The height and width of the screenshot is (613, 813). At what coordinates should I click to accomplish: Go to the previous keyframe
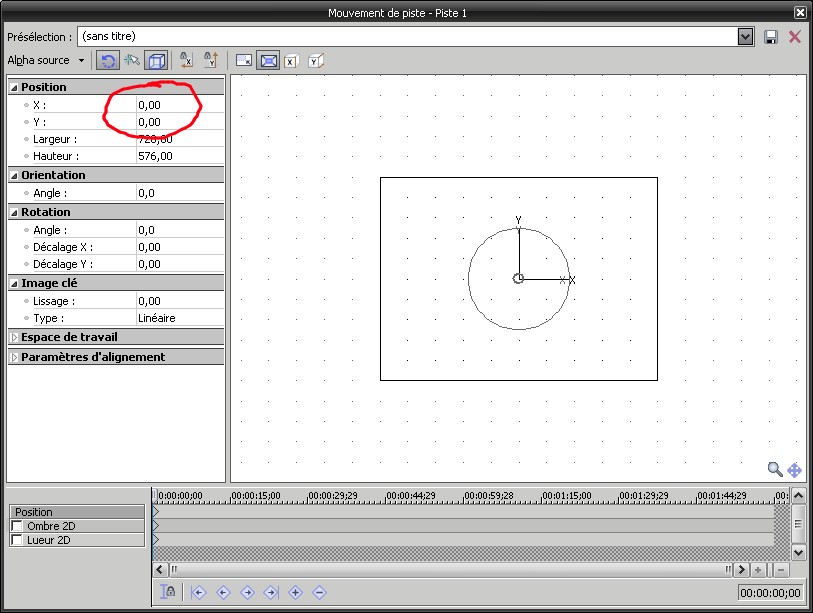point(223,592)
